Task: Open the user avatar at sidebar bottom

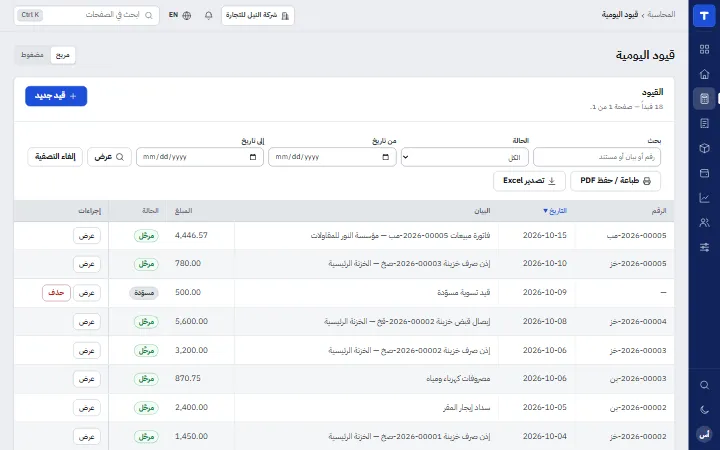Action: tap(704, 434)
